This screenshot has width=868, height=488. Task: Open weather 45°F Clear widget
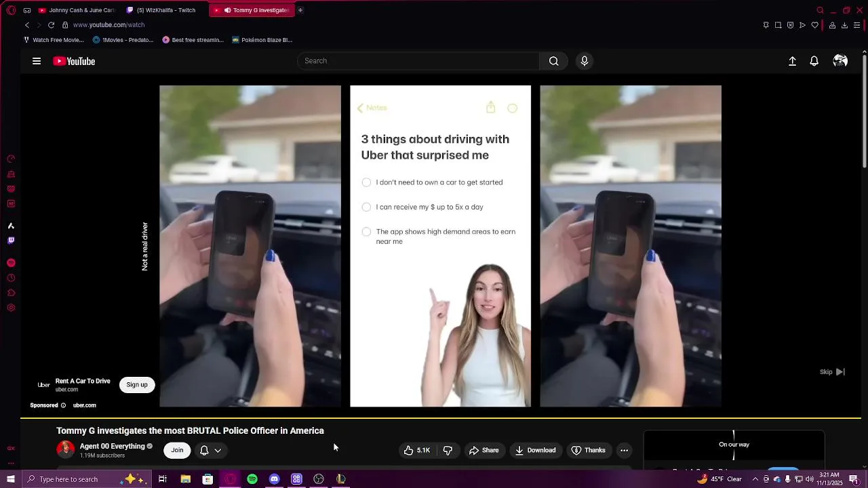(720, 479)
